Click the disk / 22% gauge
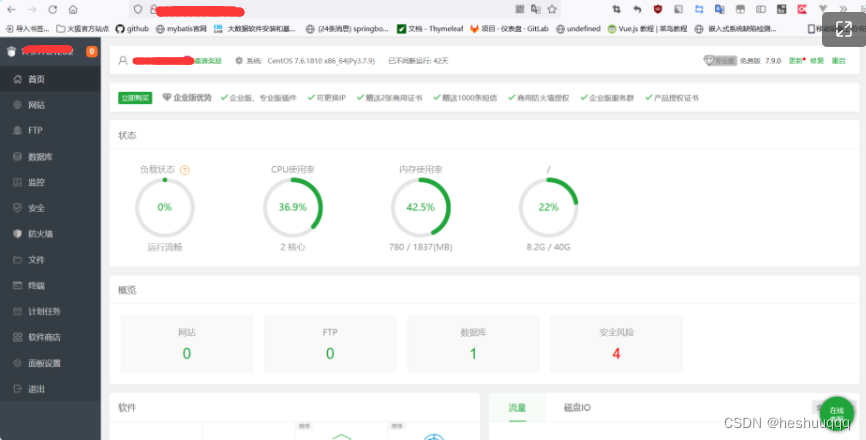 [x=548, y=208]
